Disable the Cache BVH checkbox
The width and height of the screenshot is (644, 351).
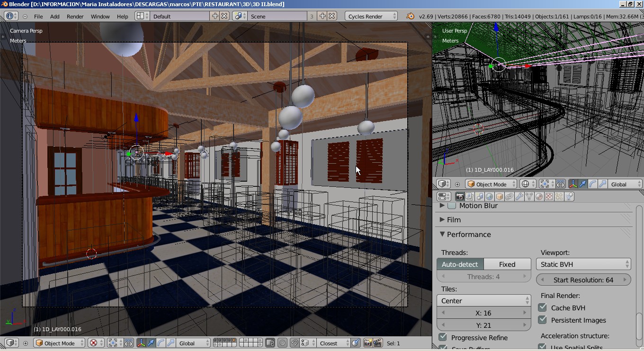coord(543,307)
